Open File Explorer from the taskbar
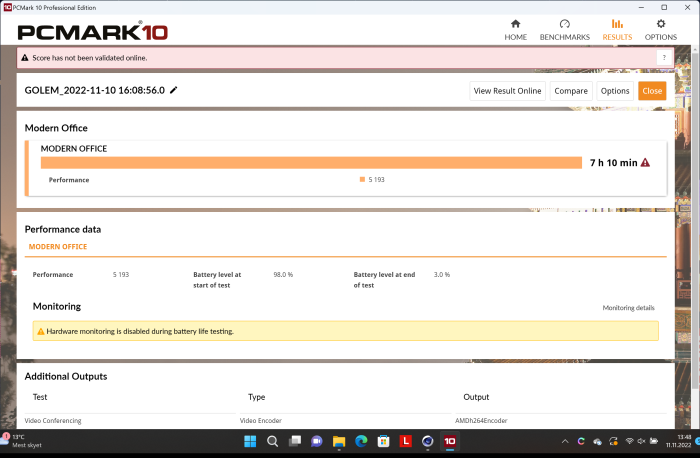Image resolution: width=700 pixels, height=458 pixels. [x=339, y=441]
